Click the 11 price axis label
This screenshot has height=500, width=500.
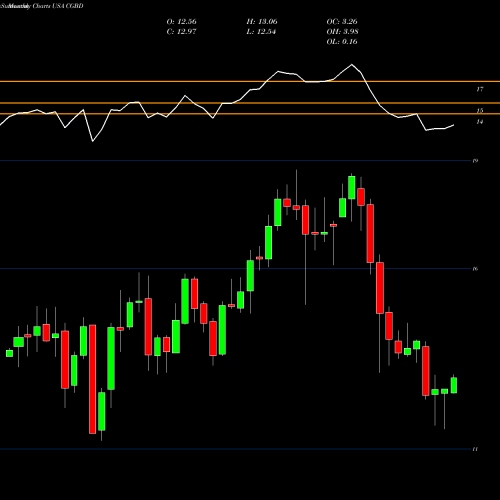pos(475,449)
